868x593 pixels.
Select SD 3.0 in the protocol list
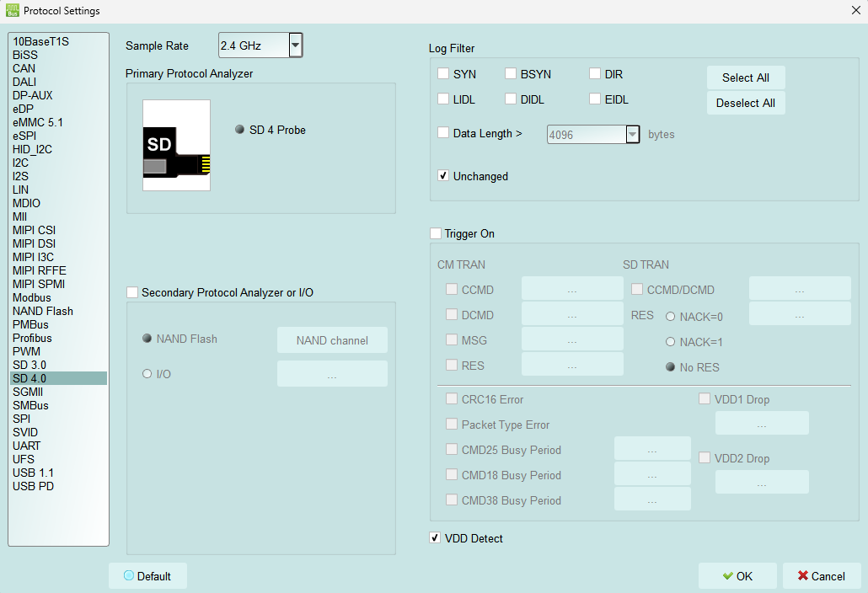pos(59,365)
